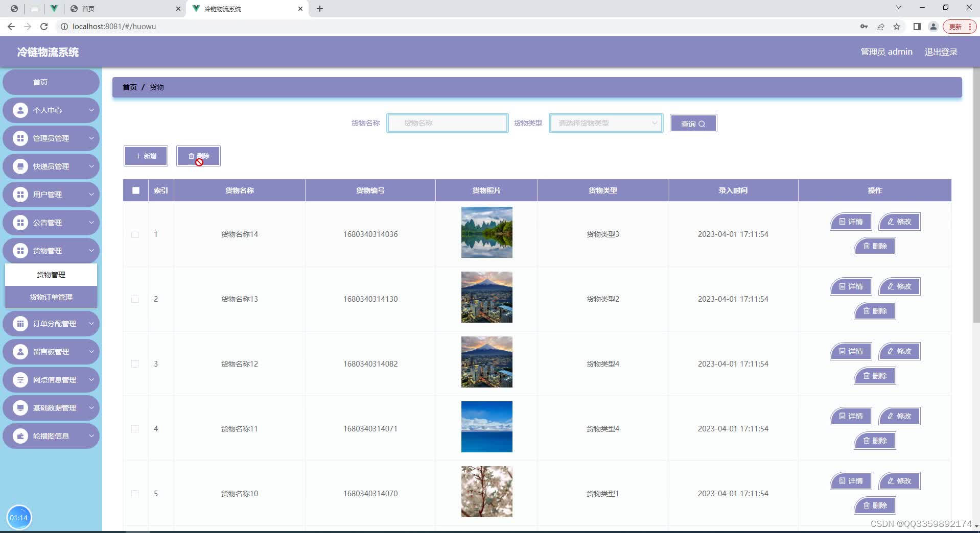Go back with the browser back arrow

(x=11, y=27)
